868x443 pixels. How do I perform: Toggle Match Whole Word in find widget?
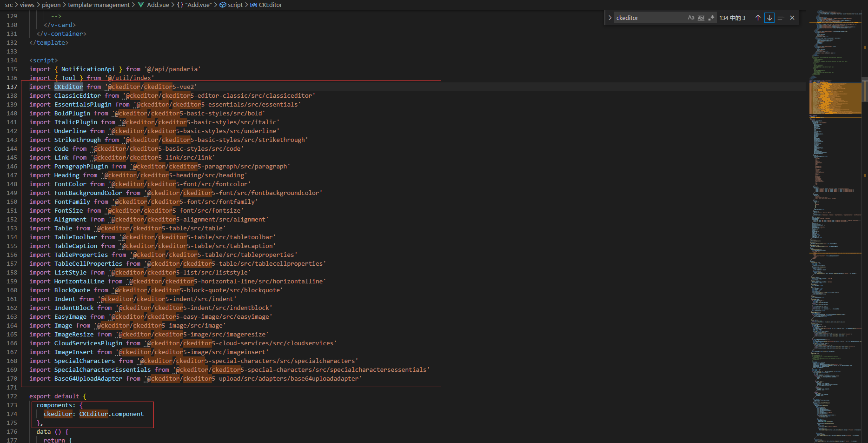coord(701,18)
